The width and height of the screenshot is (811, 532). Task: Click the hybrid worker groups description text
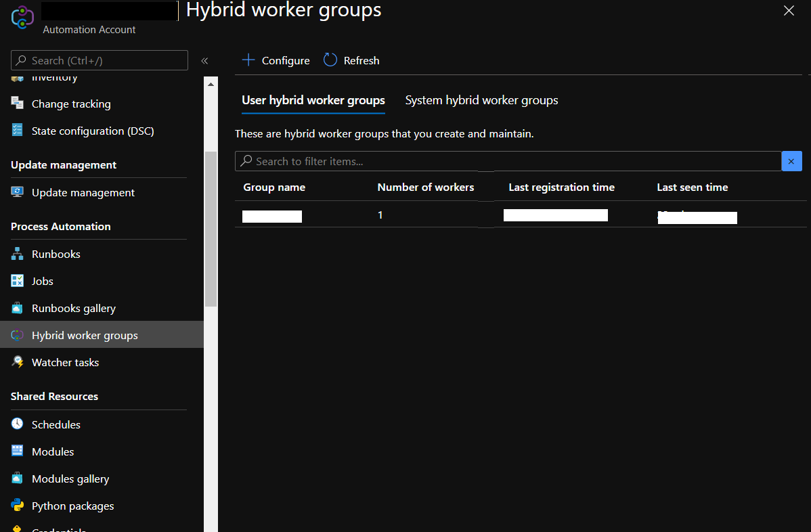pyautogui.click(x=385, y=134)
